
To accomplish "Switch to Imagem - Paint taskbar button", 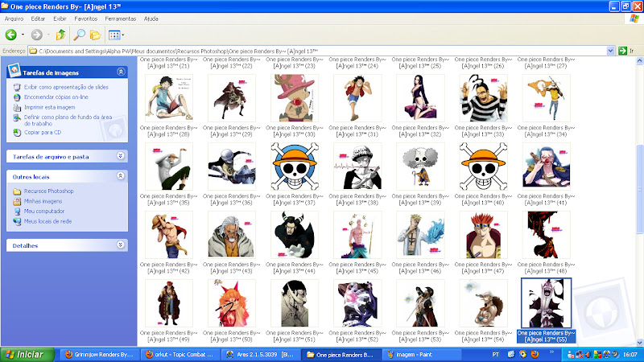I will click(421, 355).
